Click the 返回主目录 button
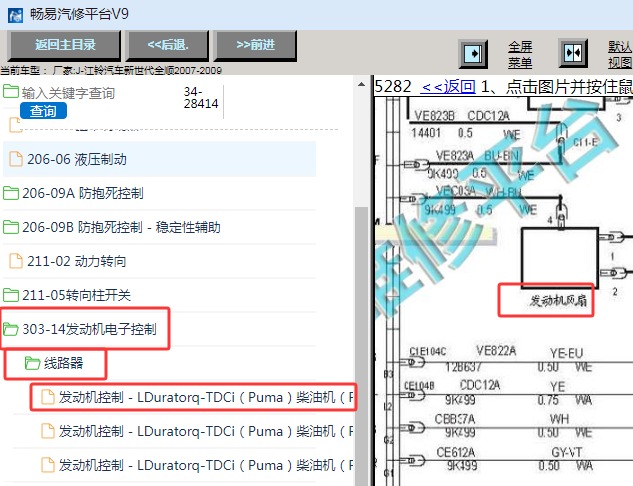 [64, 45]
